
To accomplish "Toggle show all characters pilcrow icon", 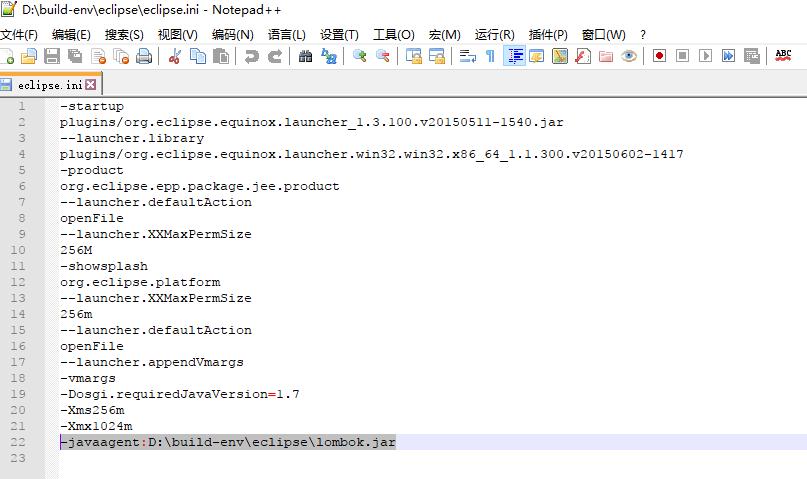I will tap(490, 56).
